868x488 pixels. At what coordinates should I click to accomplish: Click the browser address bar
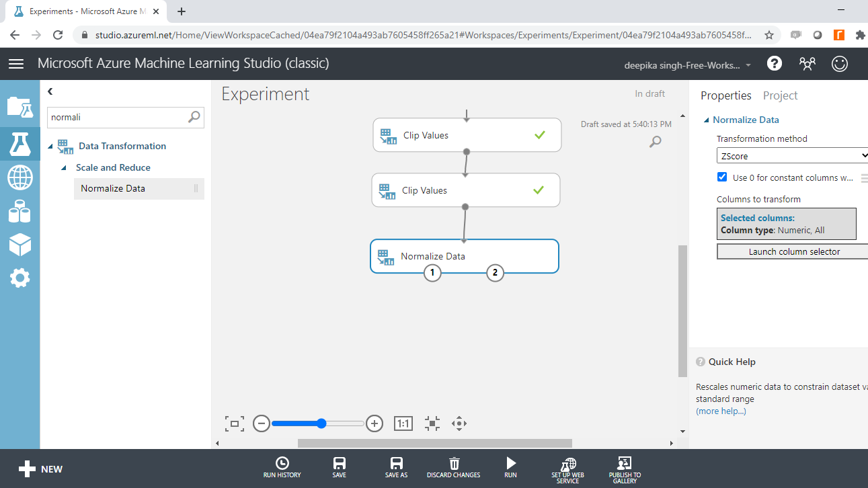pos(424,35)
